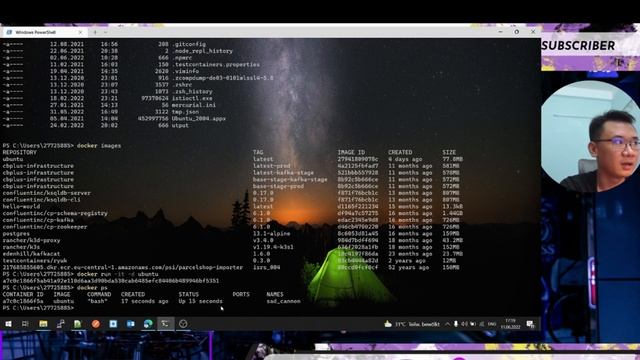
Task: Click the 'rancher/k3d-proxy' repository entry
Action: point(31,240)
